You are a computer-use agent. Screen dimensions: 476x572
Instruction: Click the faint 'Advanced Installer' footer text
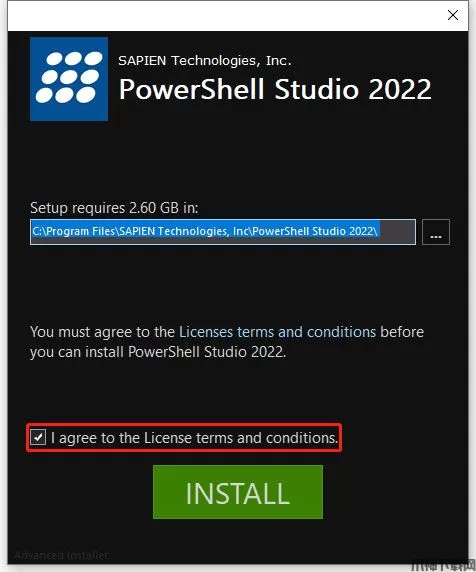click(x=62, y=555)
